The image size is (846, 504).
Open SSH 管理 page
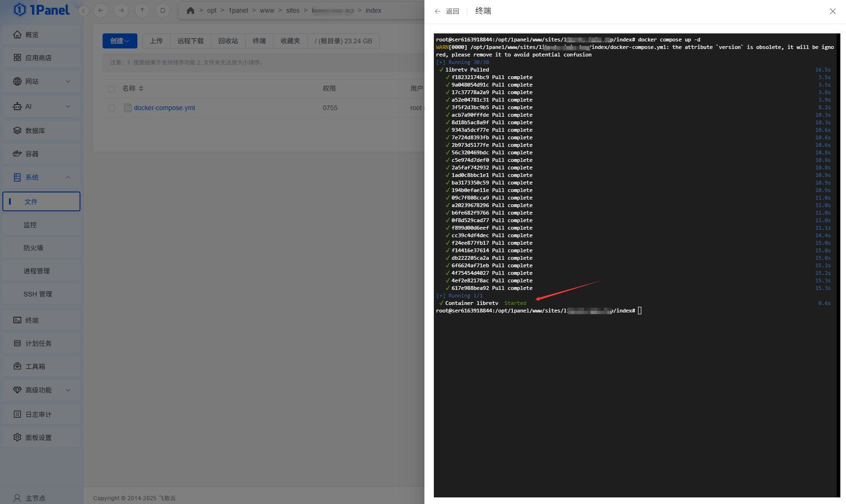[41, 294]
